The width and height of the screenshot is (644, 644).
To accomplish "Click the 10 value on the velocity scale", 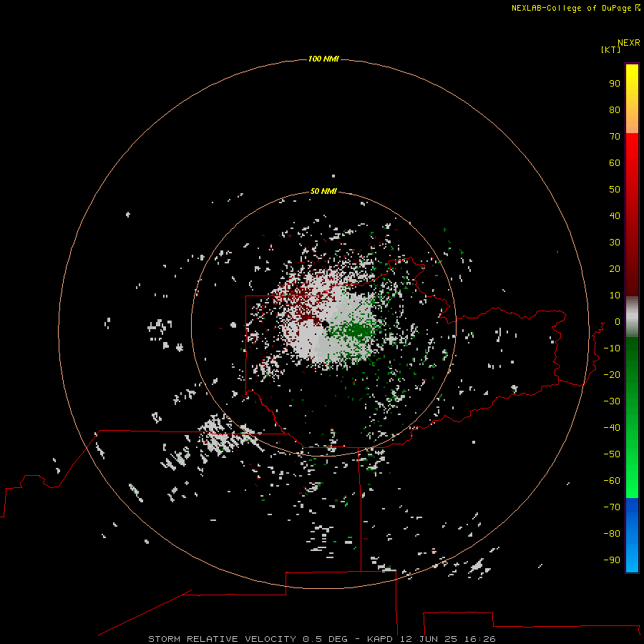I will point(615,296).
